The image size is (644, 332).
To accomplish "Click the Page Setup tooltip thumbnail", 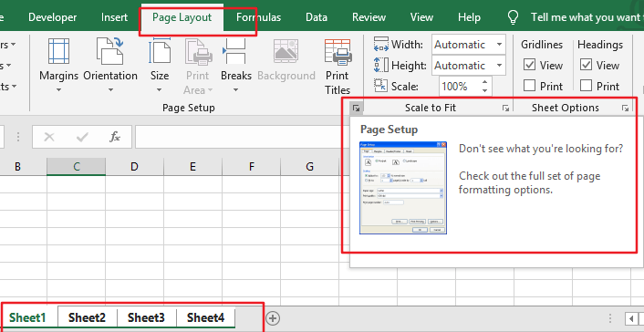I will (403, 188).
